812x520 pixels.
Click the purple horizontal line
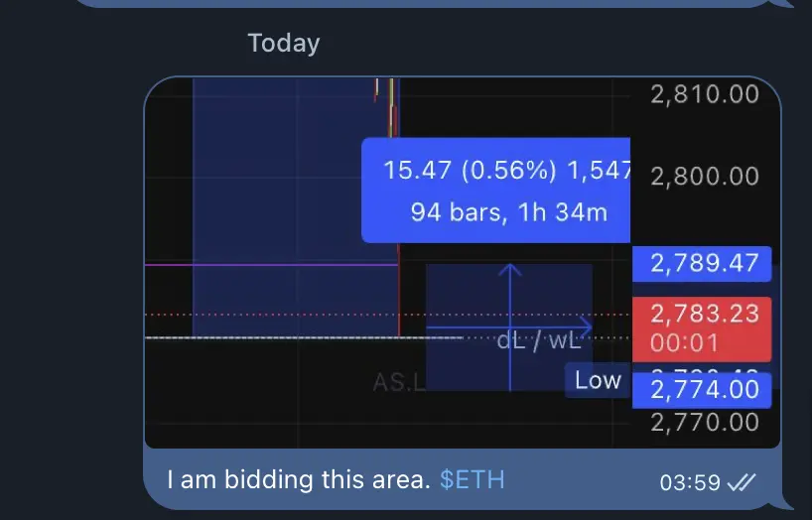point(271,265)
